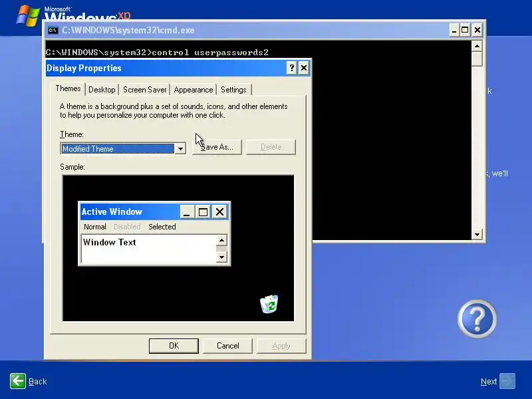Click the Cancel button
This screenshot has height=399, width=532.
[x=227, y=346]
